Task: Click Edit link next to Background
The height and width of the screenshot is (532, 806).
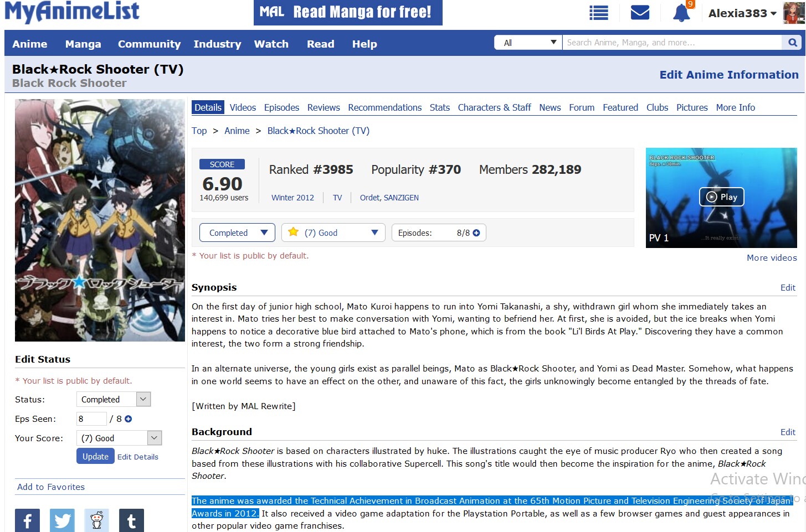Action: 788,432
